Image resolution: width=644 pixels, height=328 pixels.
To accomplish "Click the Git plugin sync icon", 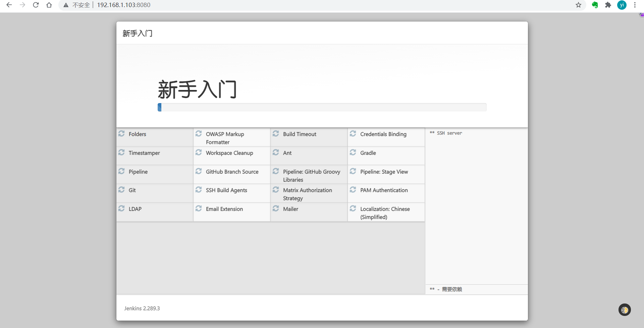I will pyautogui.click(x=121, y=190).
